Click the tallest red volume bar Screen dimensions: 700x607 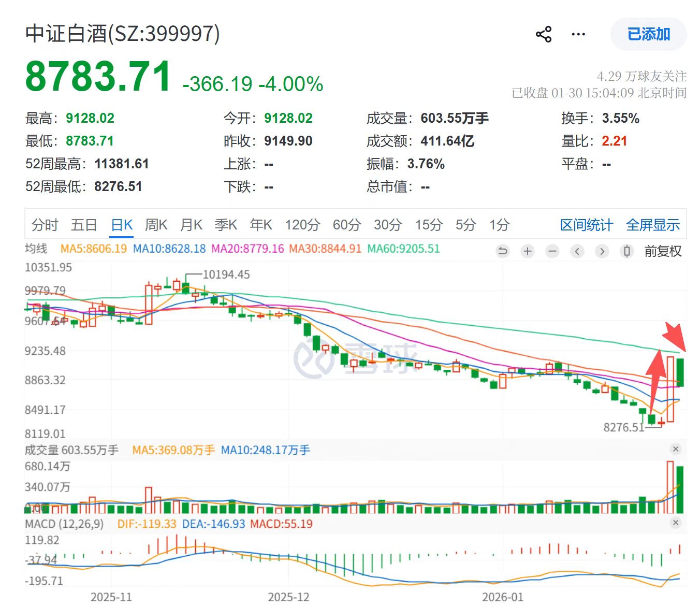point(670,487)
